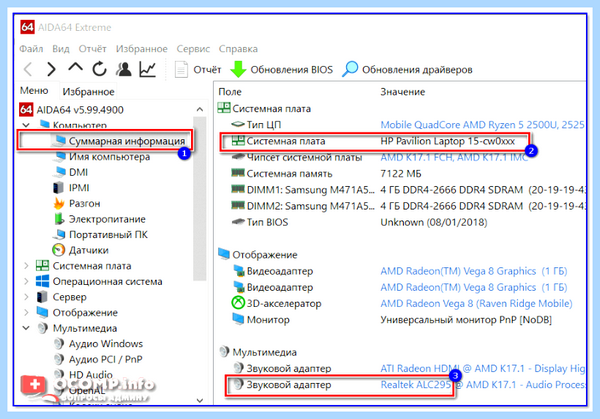This screenshot has height=419, width=600.
Task: Click the Отчёт toolbar button
Action: click(198, 70)
